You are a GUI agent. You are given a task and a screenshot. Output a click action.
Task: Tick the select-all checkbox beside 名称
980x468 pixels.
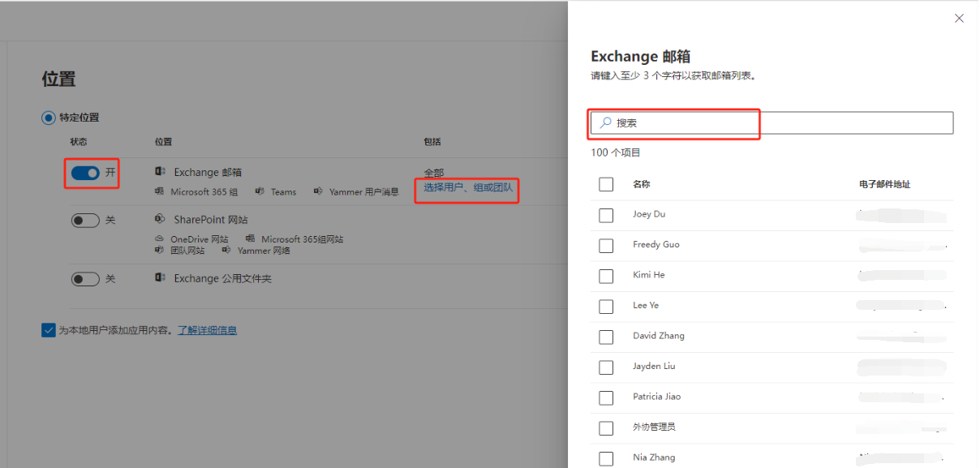606,184
